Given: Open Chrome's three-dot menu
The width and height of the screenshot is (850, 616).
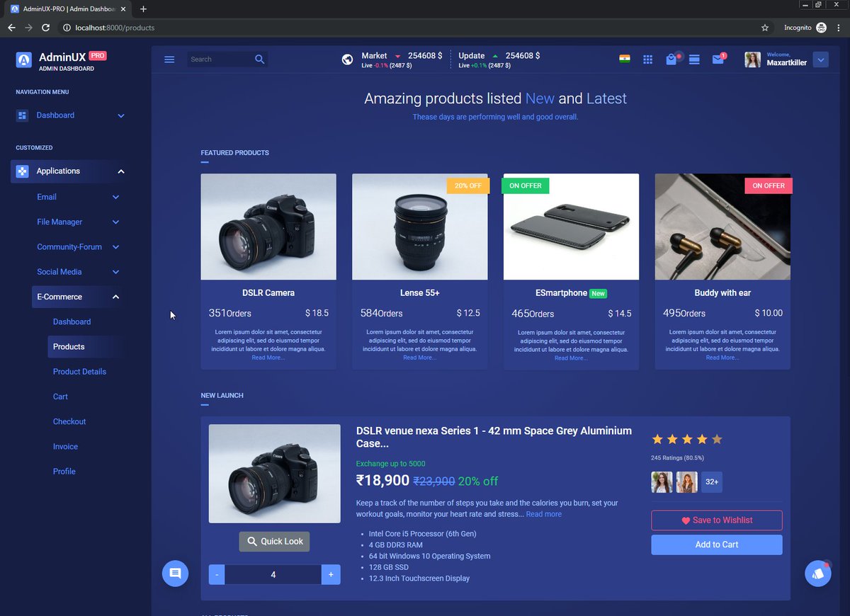Looking at the screenshot, I should (x=838, y=28).
